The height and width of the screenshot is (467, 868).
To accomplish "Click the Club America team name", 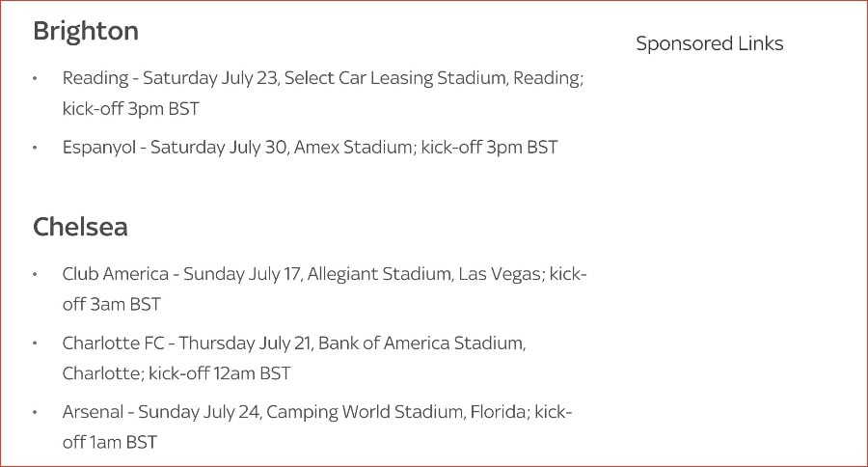I will [x=116, y=274].
